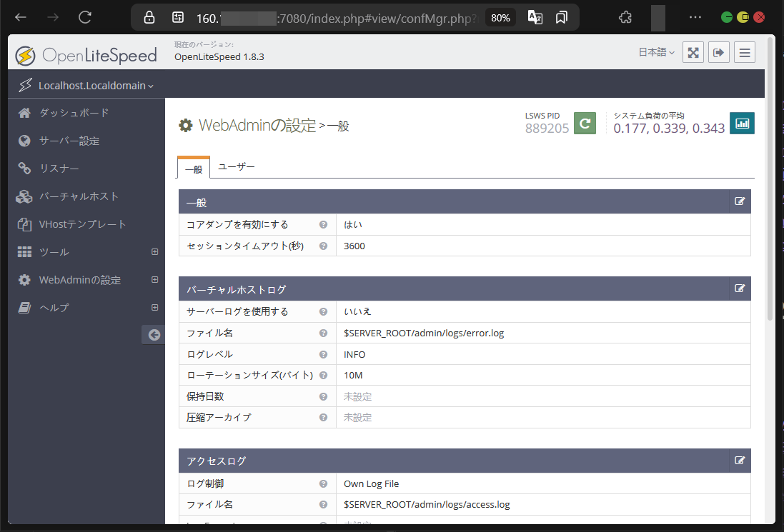Viewport: 784px width, 532px height.
Task: Expand the Tools (ツール) menu plus icon
Action: [x=155, y=252]
